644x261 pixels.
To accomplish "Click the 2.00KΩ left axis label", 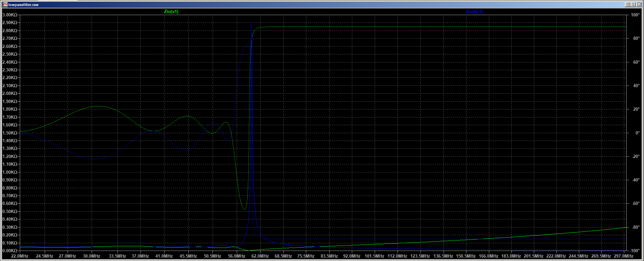I will tap(10, 93).
